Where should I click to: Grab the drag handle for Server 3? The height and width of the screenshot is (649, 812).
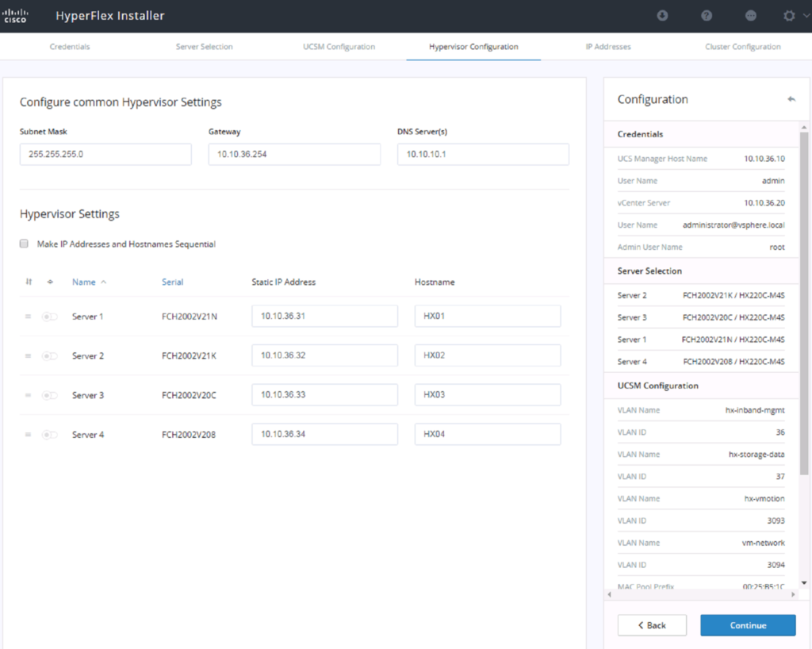(x=28, y=395)
